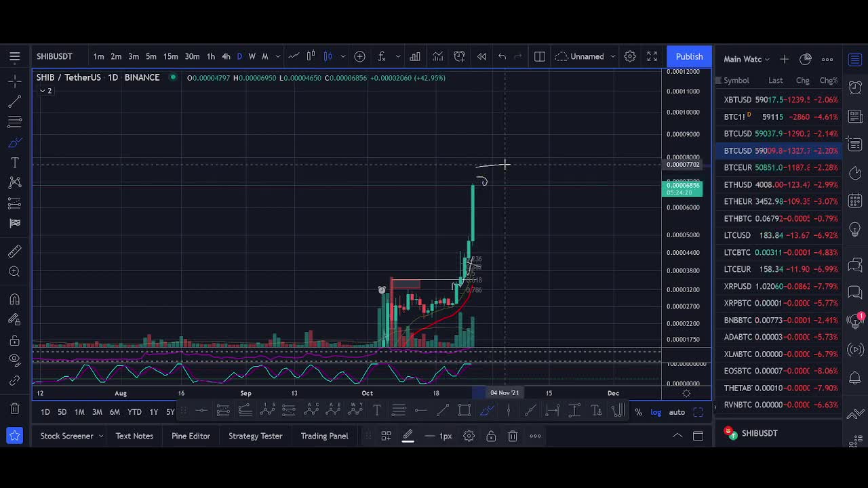Open the Trading Panel tab

coord(324,436)
